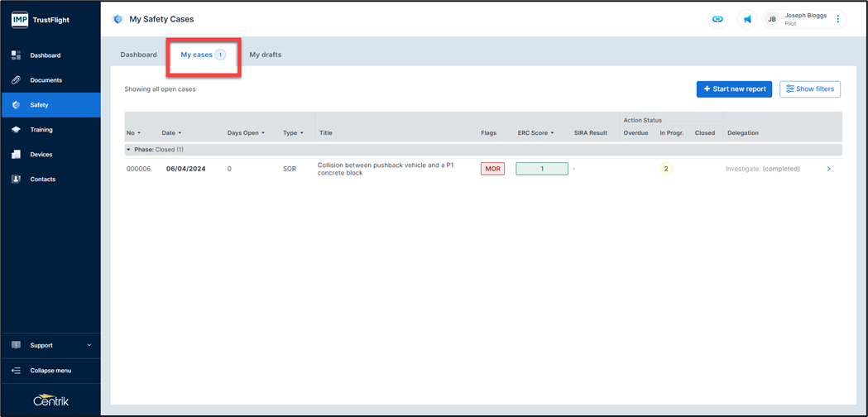Click the Show filters button
The image size is (868, 417).
point(810,89)
